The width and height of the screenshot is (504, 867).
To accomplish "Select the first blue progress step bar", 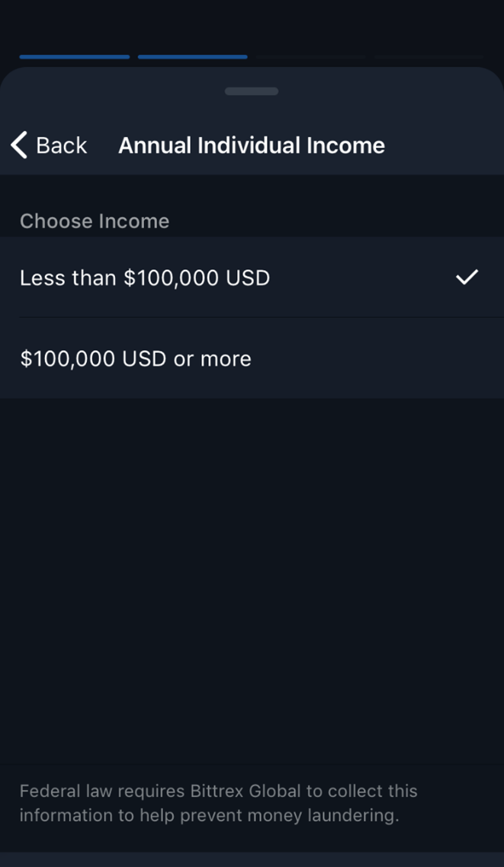I will [75, 57].
